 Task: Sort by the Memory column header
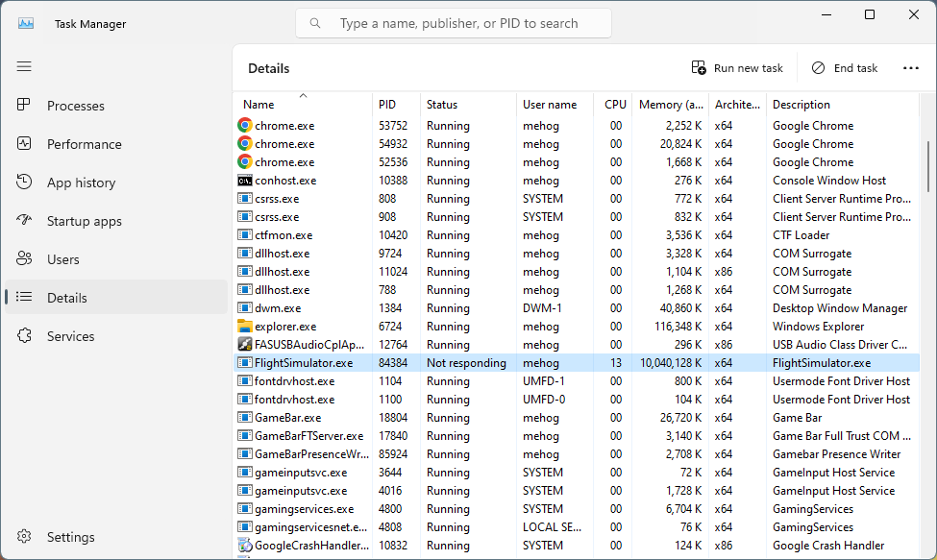670,105
